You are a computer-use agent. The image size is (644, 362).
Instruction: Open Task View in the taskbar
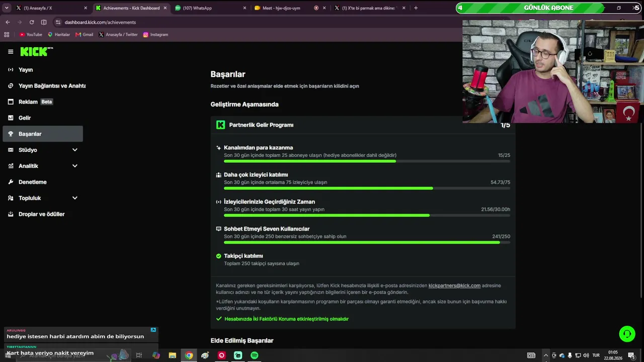[139, 355]
